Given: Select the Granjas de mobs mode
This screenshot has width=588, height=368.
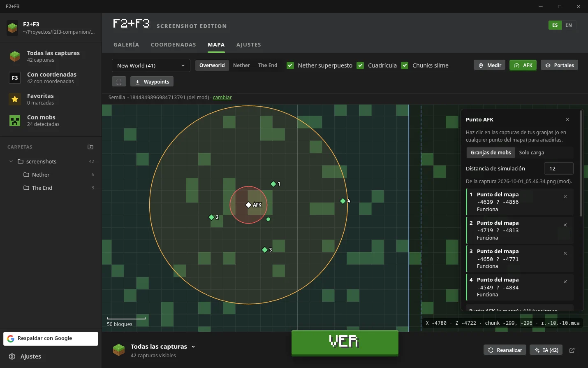Looking at the screenshot, I should 491,152.
